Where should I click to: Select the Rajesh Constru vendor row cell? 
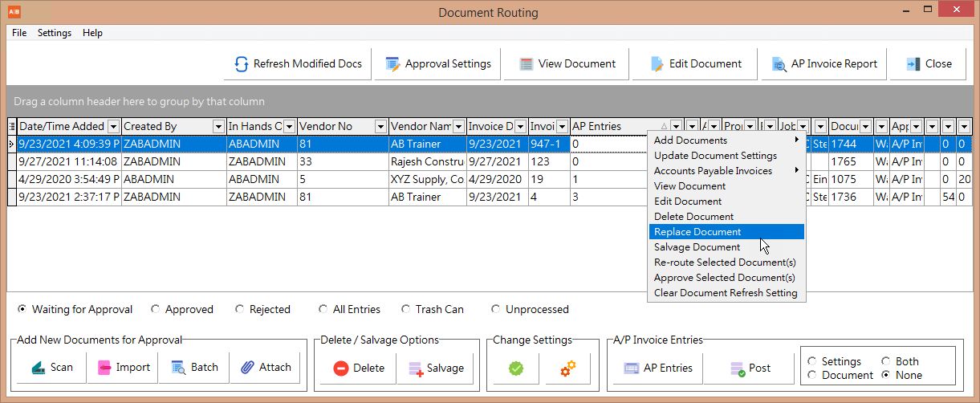point(427,161)
